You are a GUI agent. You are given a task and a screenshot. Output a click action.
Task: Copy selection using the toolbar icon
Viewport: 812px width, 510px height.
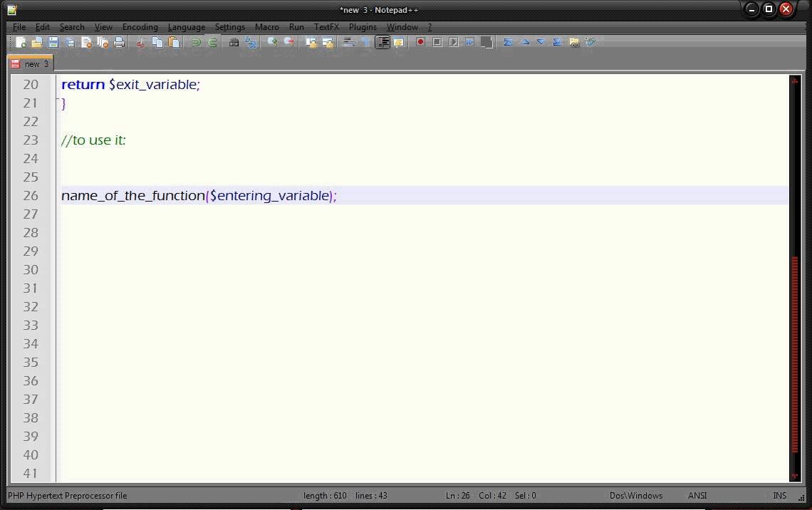(157, 43)
